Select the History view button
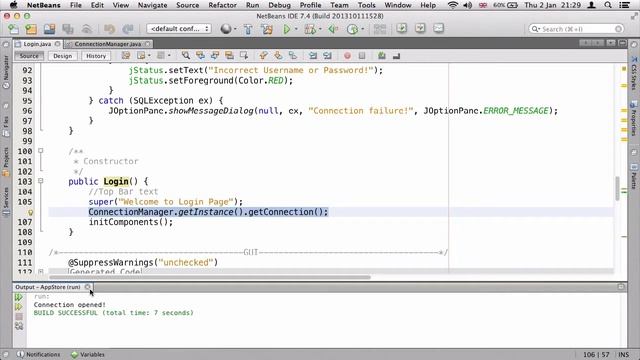Screen dimensions: 640x360 (96, 56)
